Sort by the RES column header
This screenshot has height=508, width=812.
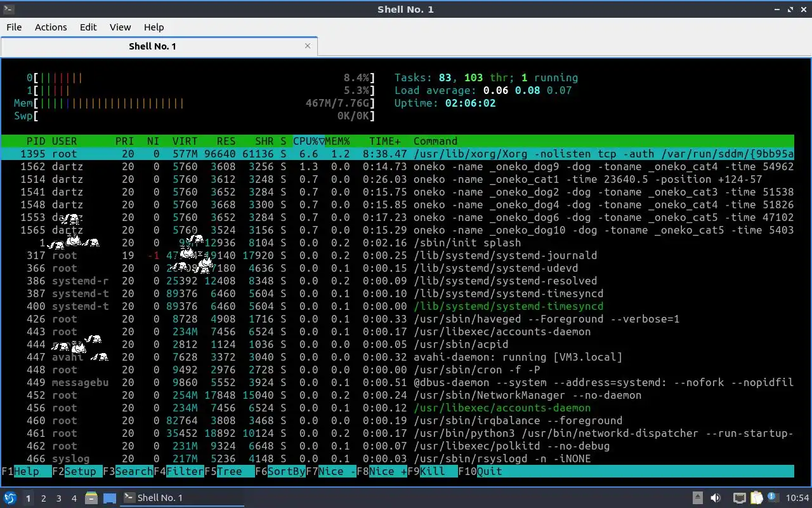coord(226,141)
